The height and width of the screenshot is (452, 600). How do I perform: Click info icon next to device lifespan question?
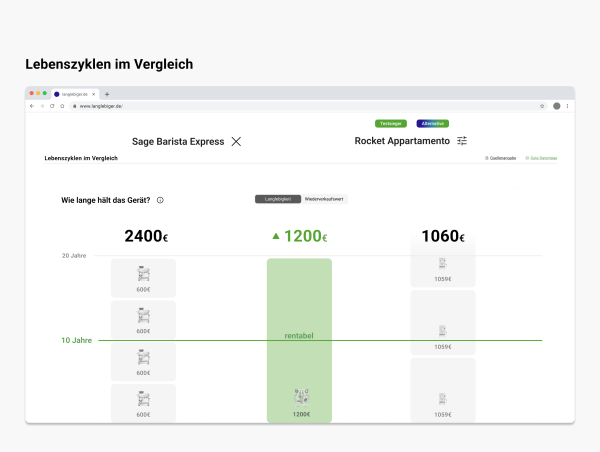click(160, 200)
